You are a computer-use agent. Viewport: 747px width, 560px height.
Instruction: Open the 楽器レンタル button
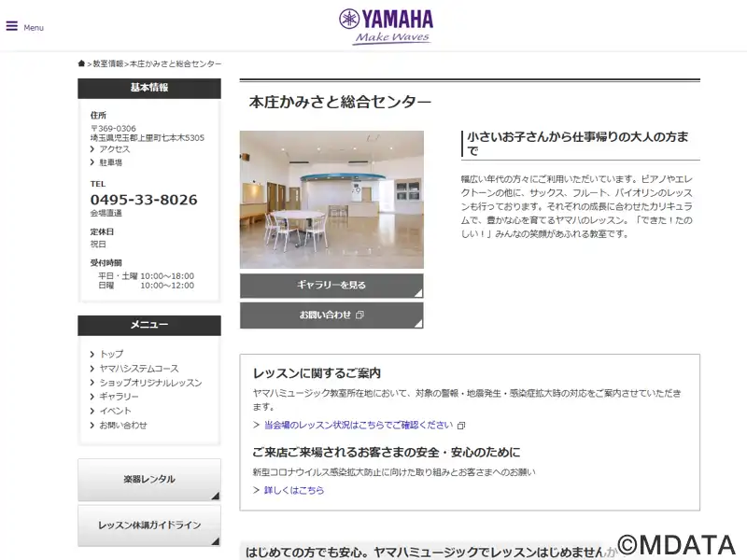click(x=149, y=480)
